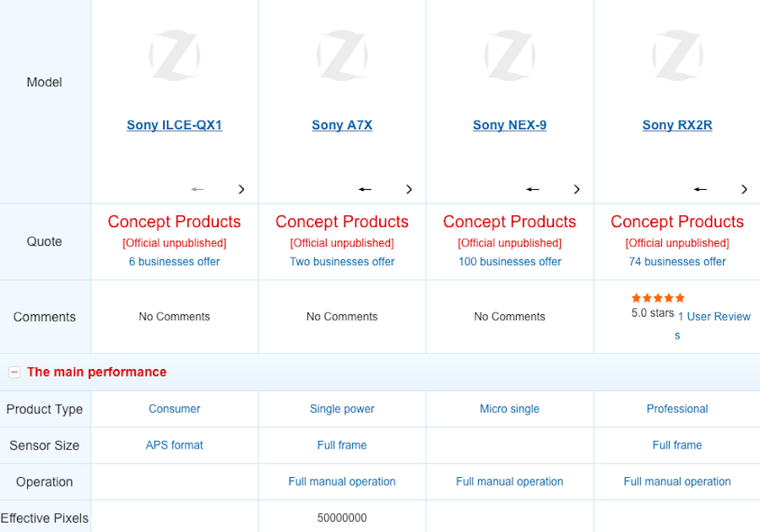This screenshot has width=760, height=532.
Task: Open Sony ILCE-QX1 product link
Action: [x=174, y=125]
